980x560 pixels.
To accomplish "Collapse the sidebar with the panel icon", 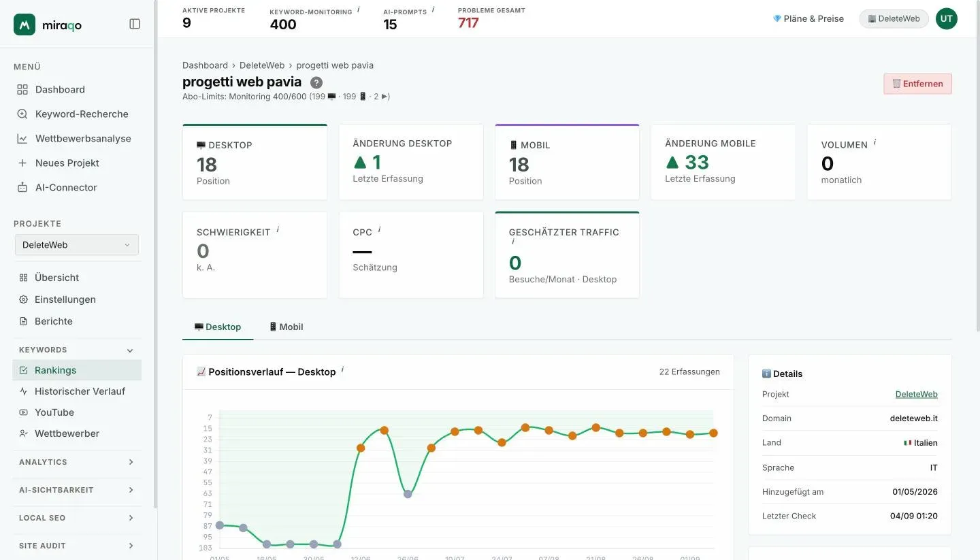I will [x=135, y=24].
